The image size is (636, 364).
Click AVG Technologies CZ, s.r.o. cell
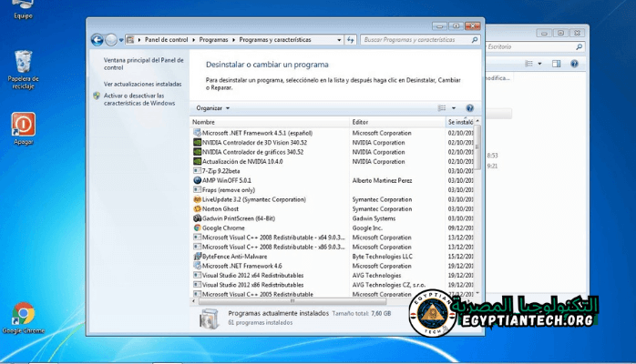(x=388, y=285)
